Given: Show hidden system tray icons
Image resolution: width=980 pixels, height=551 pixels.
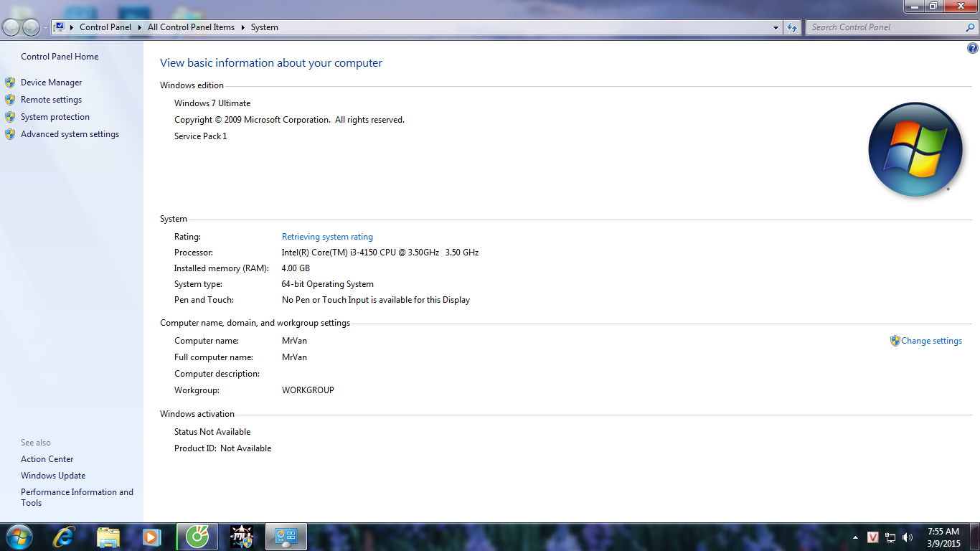Looking at the screenshot, I should point(855,537).
